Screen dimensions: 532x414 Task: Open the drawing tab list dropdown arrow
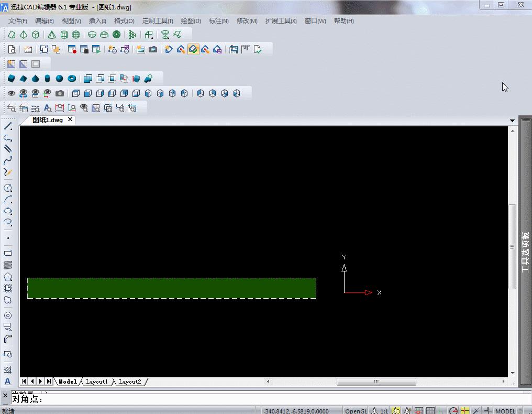point(513,120)
